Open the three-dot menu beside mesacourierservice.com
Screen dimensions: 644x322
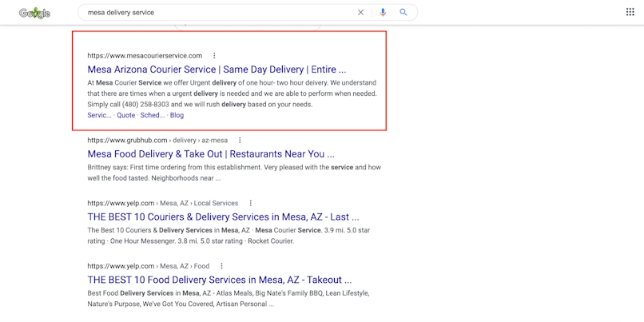pyautogui.click(x=214, y=55)
